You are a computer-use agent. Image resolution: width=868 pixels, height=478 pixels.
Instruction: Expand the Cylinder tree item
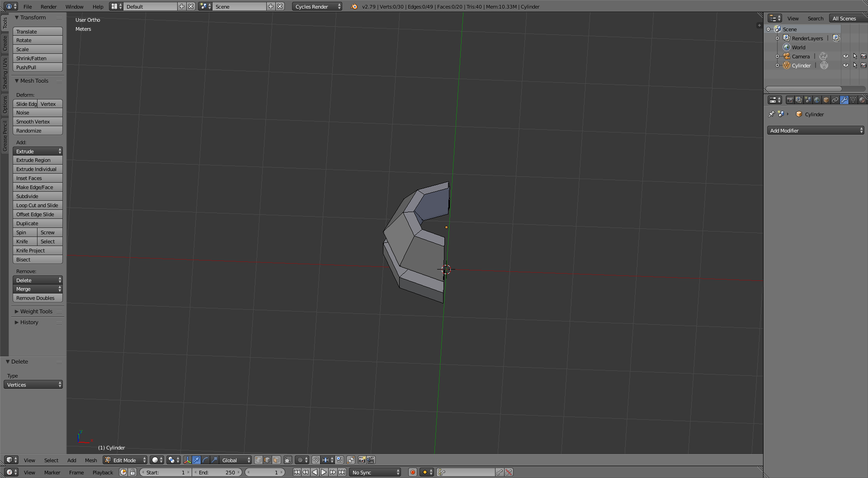(778, 66)
